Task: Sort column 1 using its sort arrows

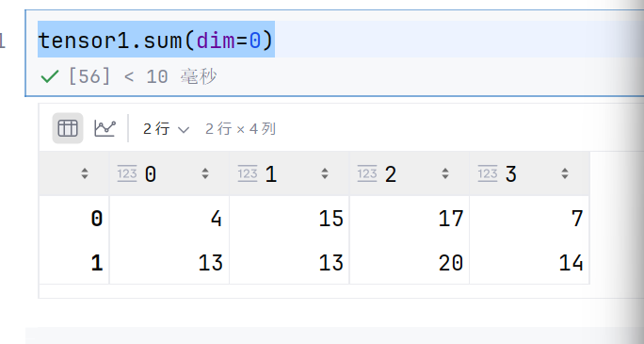Action: pos(325,173)
